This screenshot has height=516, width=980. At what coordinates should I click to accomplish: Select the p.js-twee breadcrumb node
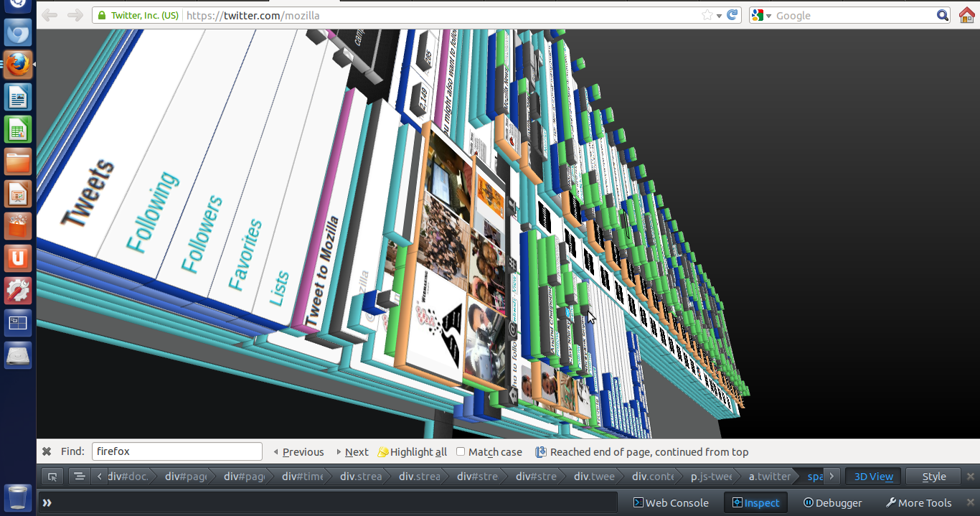tap(711, 477)
